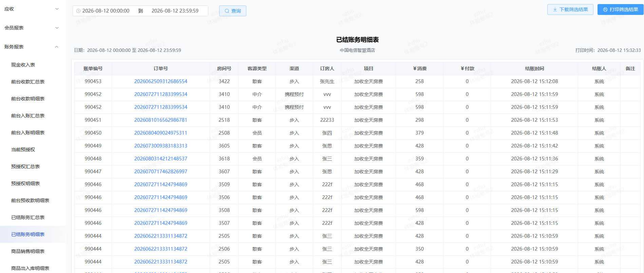Click the 打印筛选结果 print button
The height and width of the screenshot is (273, 644).
point(621,9)
